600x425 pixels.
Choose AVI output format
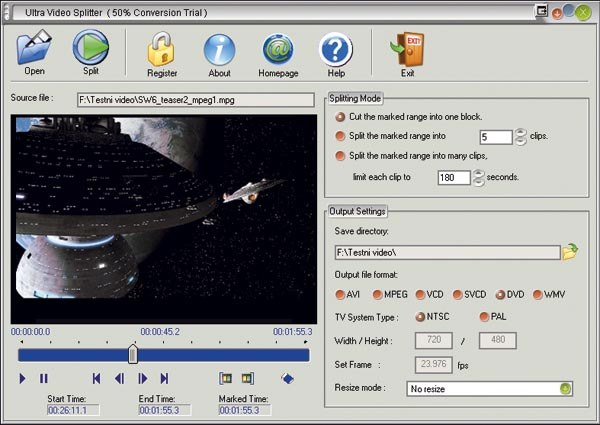(339, 295)
